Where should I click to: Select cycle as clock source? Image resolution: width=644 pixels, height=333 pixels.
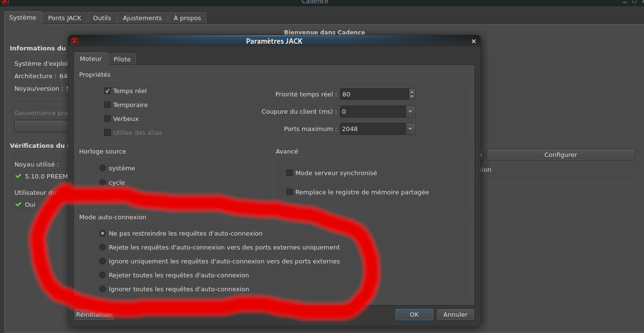click(x=103, y=182)
